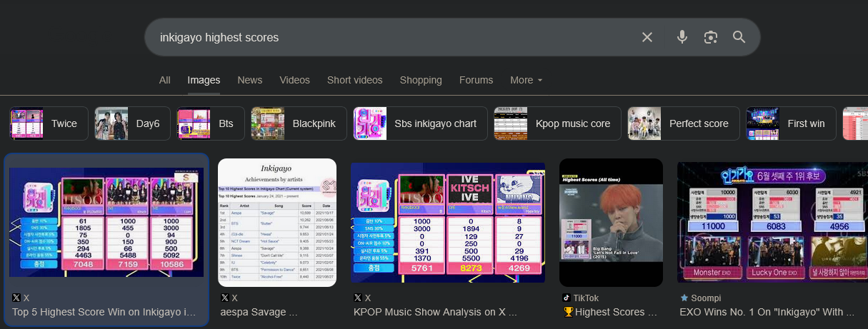Click the X source icon under Top 5 Highest Score
Screen dimensions: 868x329
click(16, 298)
